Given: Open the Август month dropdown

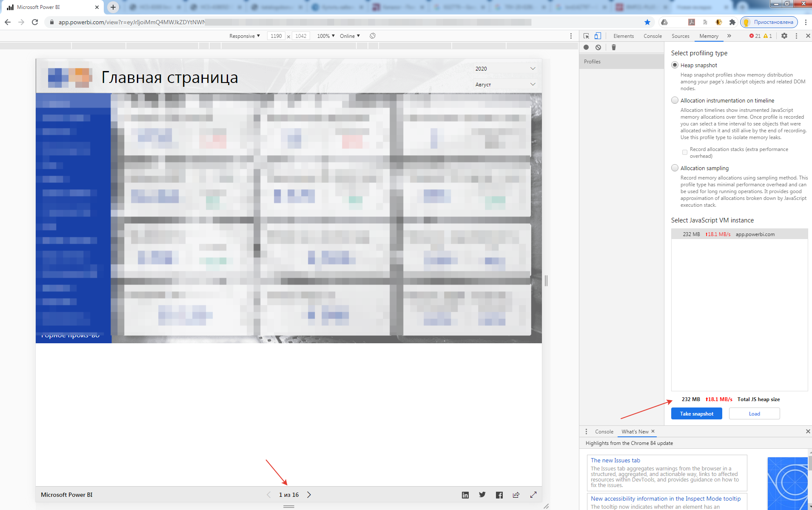Looking at the screenshot, I should pyautogui.click(x=505, y=84).
